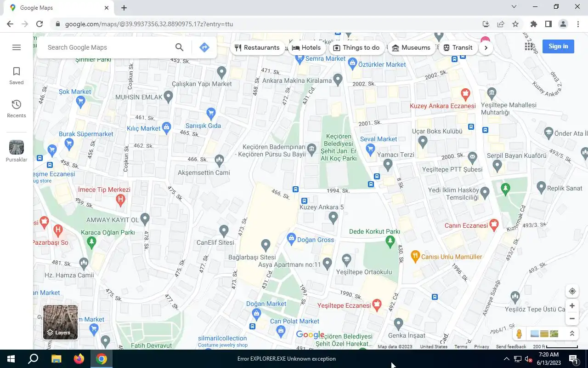Click Canın Eczanesi pharmacy pin
This screenshot has height=368, width=588.
point(494,224)
